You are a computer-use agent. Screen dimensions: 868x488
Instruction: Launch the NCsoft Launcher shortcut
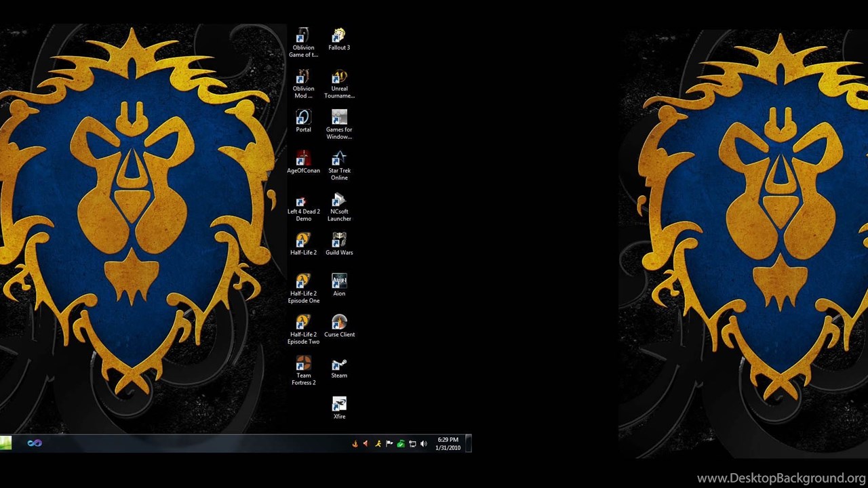[x=339, y=207]
